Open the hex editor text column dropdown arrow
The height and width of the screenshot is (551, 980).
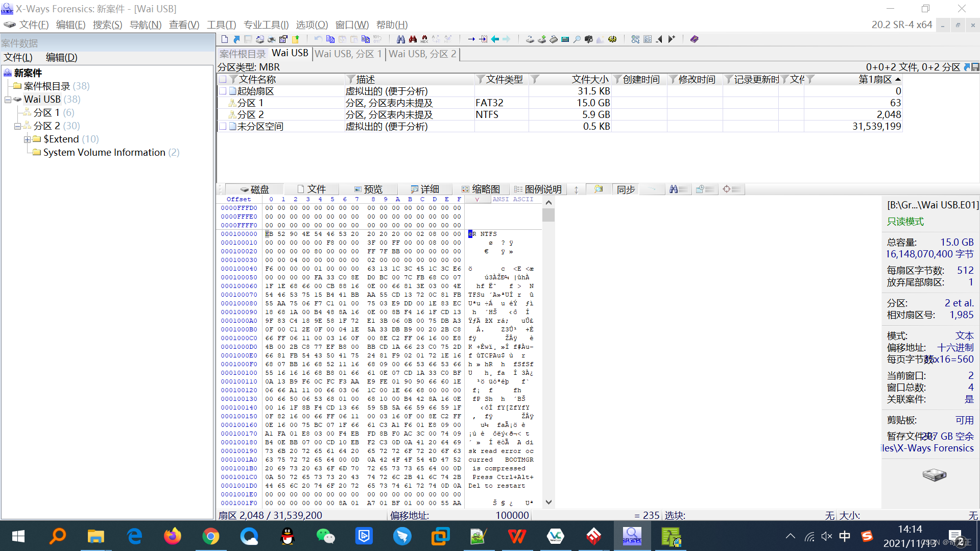pos(477,200)
